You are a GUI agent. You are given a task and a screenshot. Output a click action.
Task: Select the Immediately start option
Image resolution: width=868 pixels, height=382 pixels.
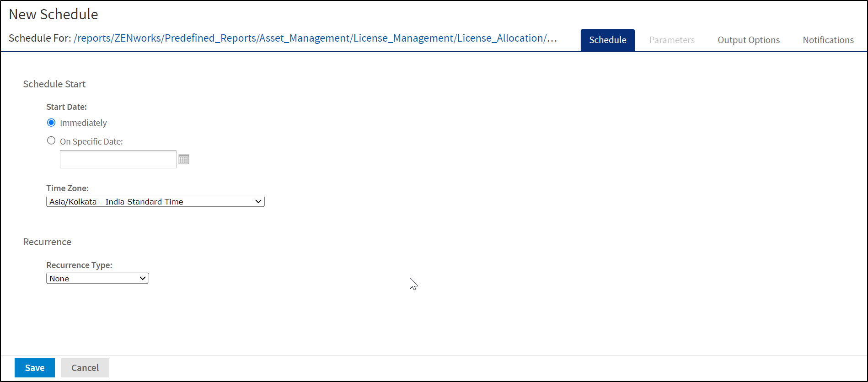pos(51,123)
